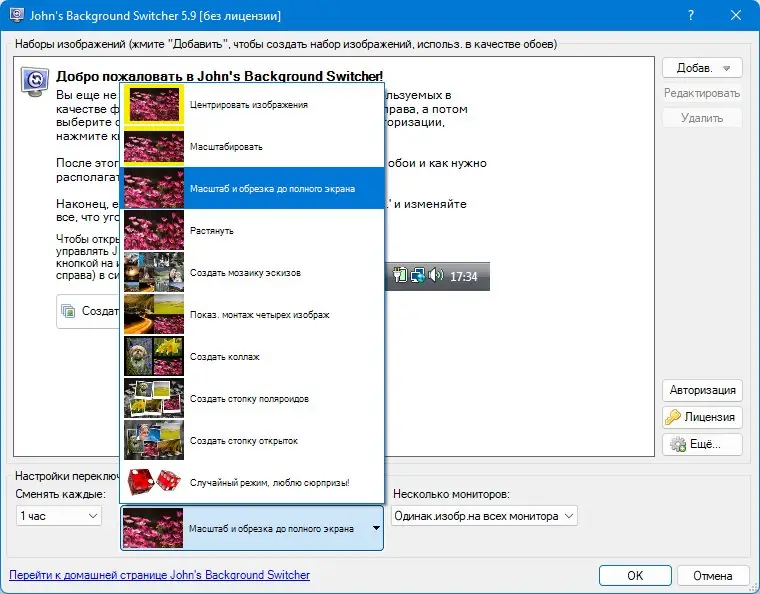This screenshot has height=594, width=760.
Task: Choose 'Центрировать изображения' menu entry text
Action: (249, 105)
